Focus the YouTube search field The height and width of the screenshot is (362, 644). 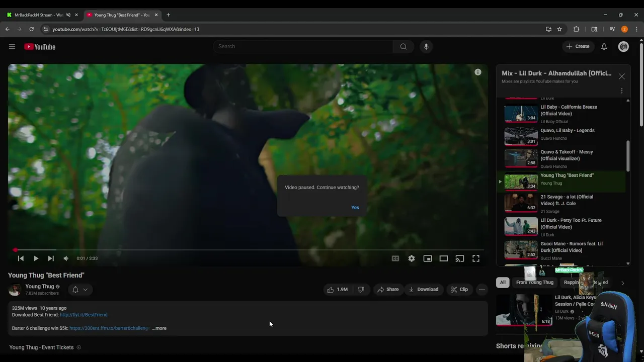[303, 46]
